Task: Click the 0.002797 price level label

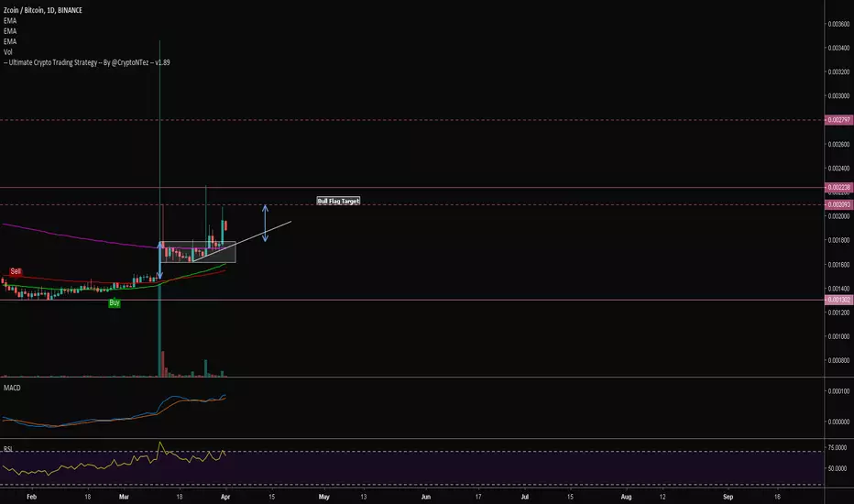Action: pos(838,120)
